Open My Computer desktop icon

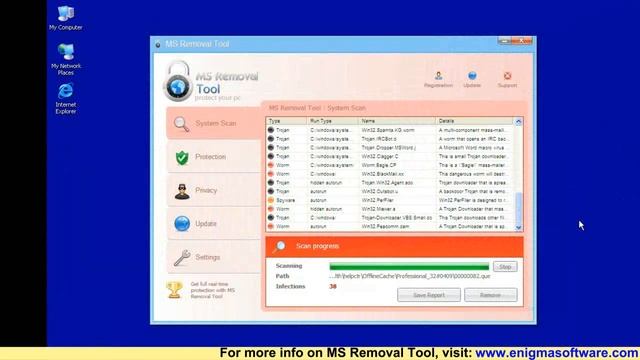[x=65, y=18]
